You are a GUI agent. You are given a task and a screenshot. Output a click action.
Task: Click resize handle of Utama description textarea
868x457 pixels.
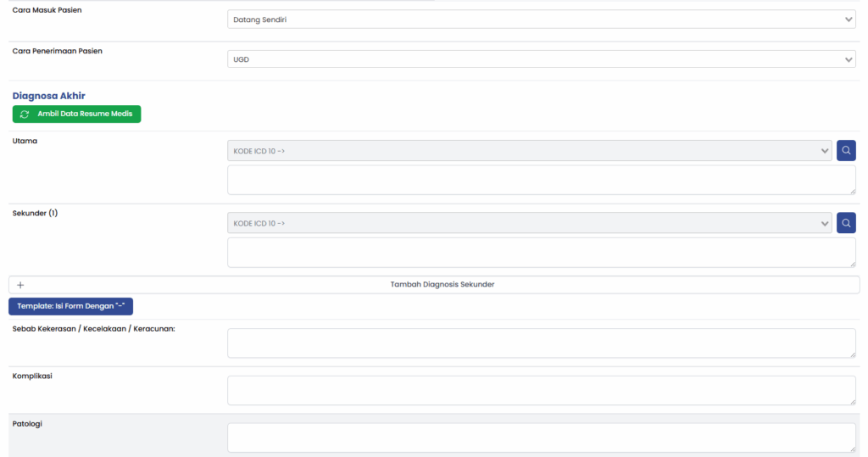(851, 190)
